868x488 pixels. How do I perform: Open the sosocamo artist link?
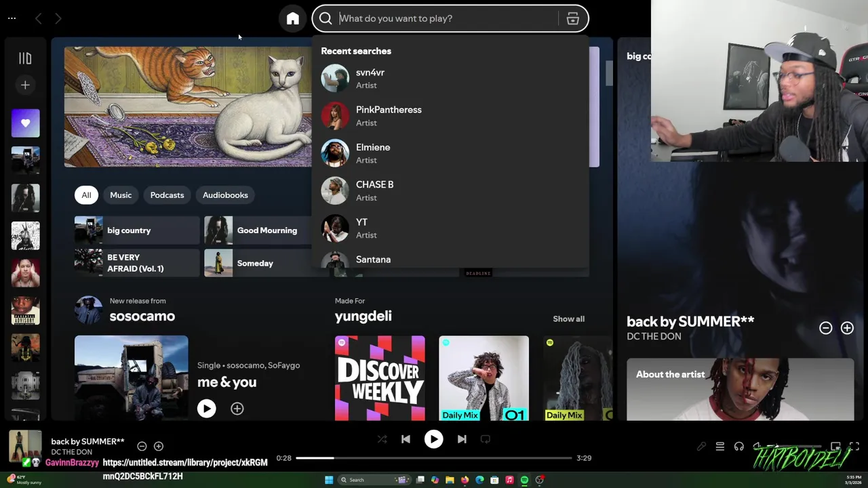142,317
